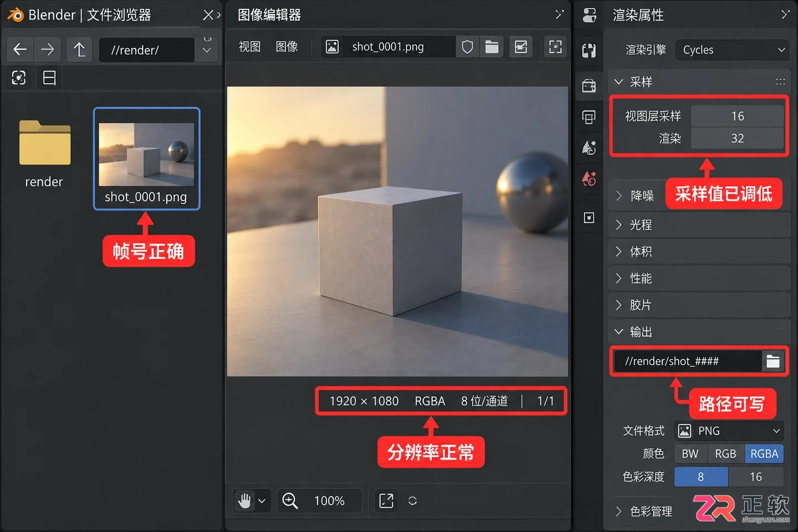This screenshot has width=798, height=532.
Task: Select RGBA color mode
Action: click(x=764, y=454)
